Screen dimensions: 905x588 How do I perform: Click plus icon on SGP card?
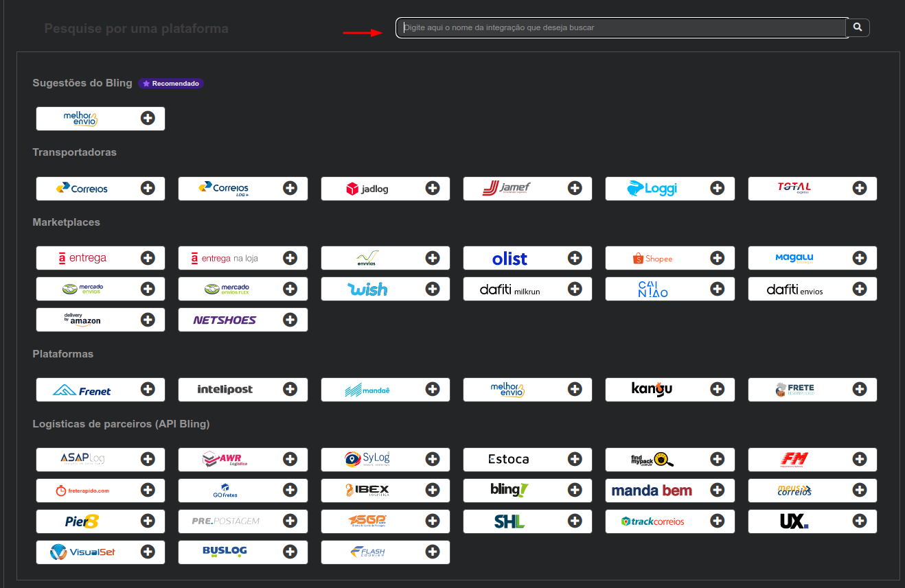pyautogui.click(x=433, y=521)
